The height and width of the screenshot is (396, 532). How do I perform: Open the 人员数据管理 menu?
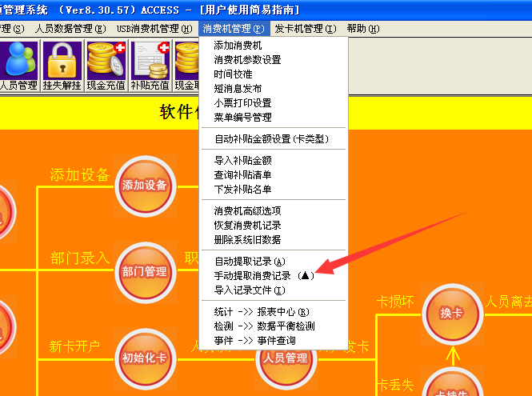pyautogui.click(x=70, y=29)
